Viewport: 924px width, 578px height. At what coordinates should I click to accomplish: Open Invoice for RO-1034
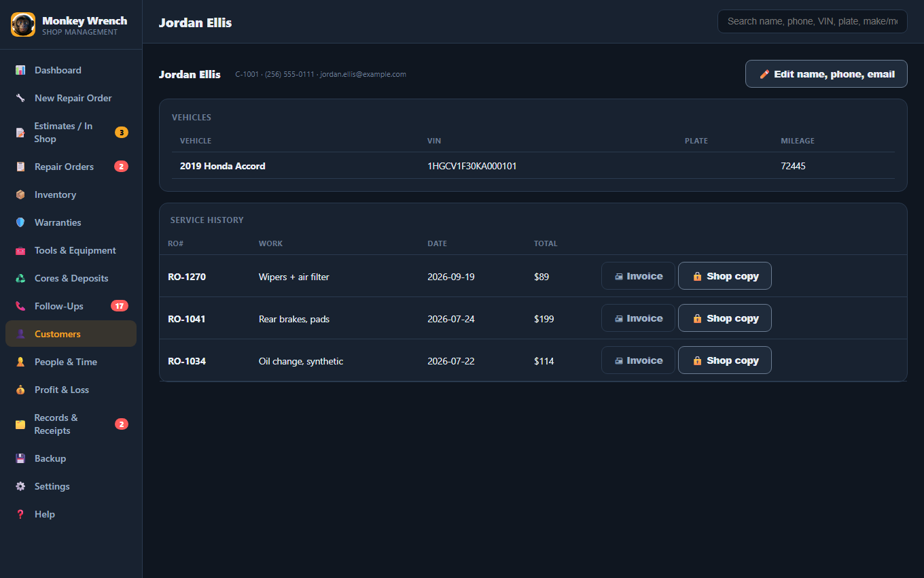638,360
